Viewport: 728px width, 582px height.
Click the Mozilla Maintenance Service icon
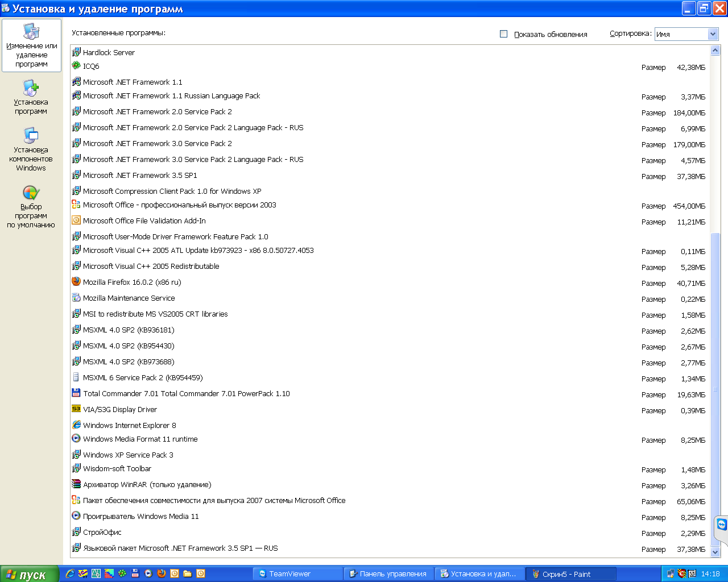pos(76,297)
